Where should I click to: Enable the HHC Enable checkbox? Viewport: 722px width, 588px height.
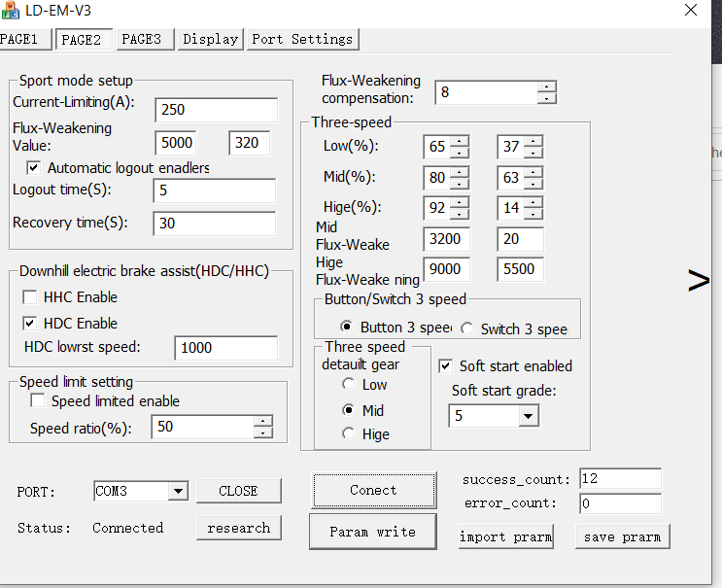[x=30, y=297]
